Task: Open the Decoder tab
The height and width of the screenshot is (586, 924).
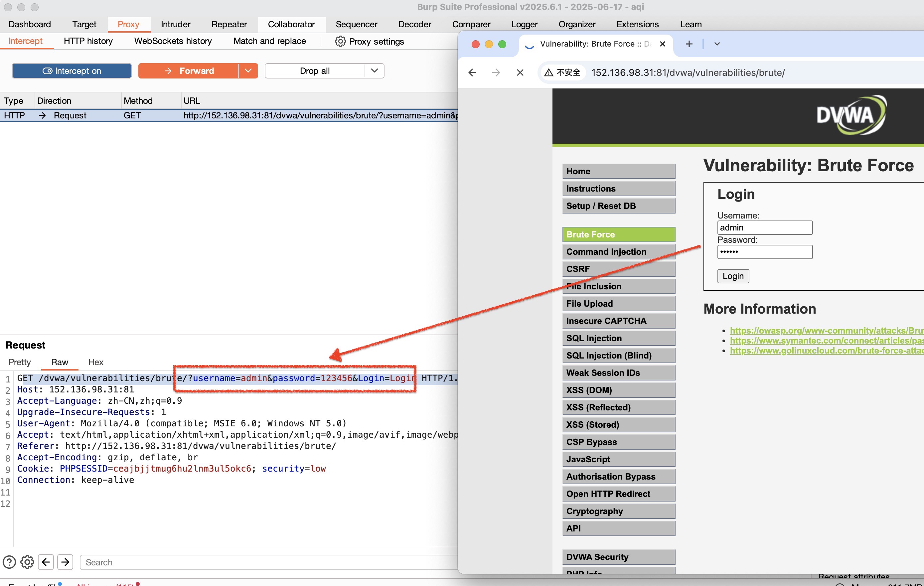Action: pyautogui.click(x=415, y=25)
